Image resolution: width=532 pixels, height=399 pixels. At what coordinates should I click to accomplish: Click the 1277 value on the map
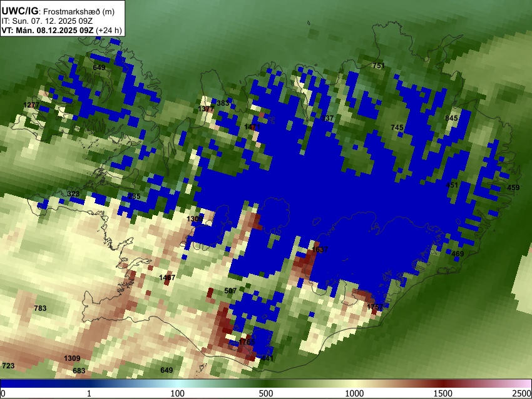coord(31,104)
